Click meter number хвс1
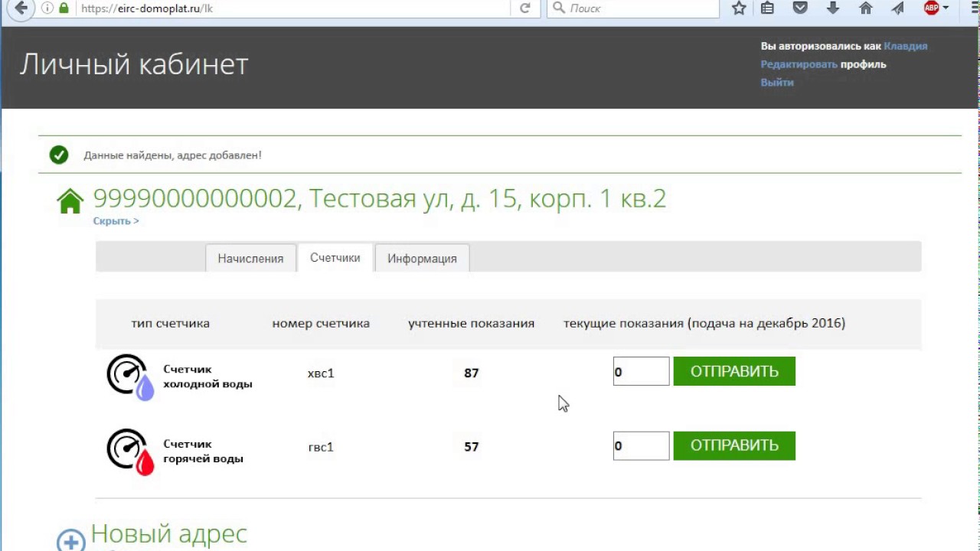This screenshot has height=551, width=980. 321,373
